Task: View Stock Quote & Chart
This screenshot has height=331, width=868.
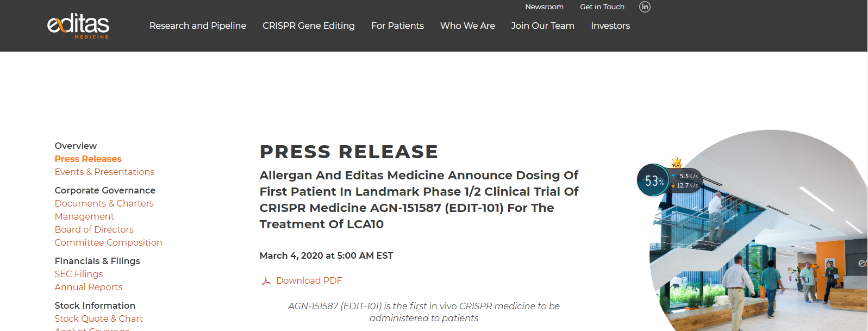Action: pos(99,318)
